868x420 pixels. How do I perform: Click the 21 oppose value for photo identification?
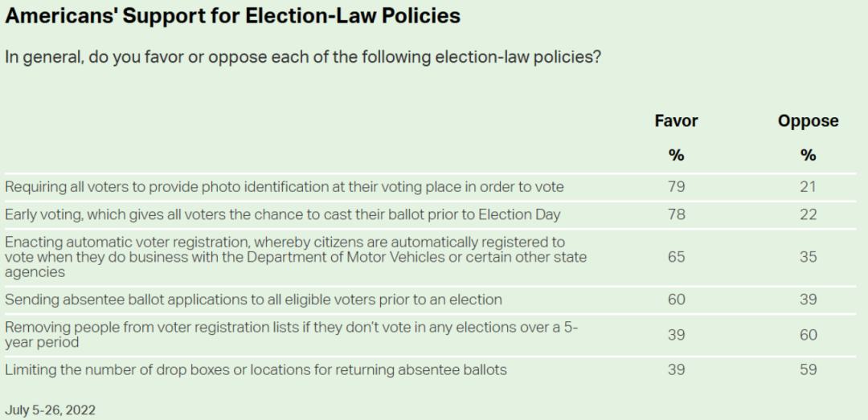coord(808,186)
